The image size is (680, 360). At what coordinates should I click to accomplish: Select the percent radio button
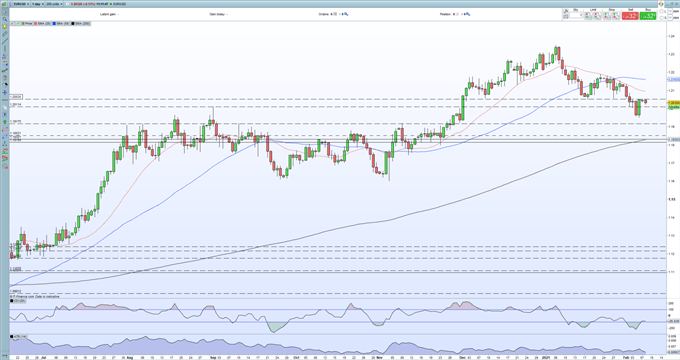pyautogui.click(x=661, y=11)
